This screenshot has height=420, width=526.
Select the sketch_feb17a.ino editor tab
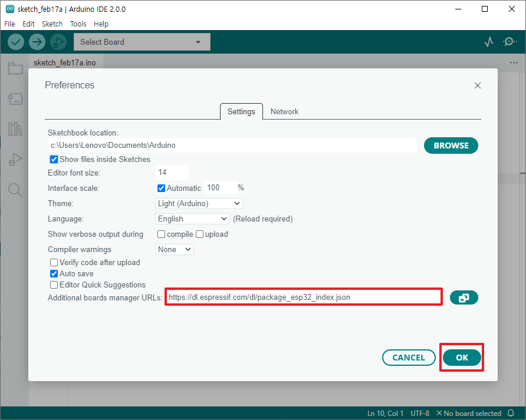(x=65, y=62)
